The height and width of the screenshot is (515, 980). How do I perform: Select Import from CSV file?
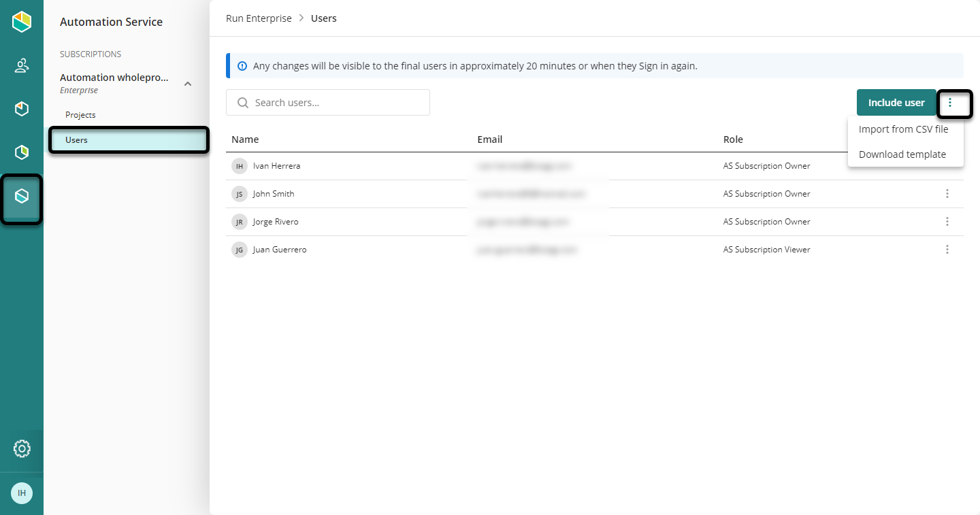click(903, 129)
